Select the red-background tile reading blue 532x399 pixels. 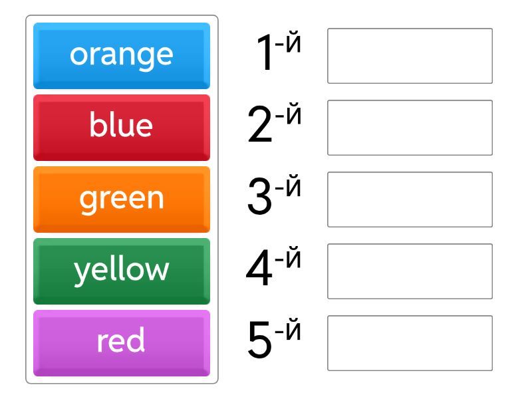(121, 127)
